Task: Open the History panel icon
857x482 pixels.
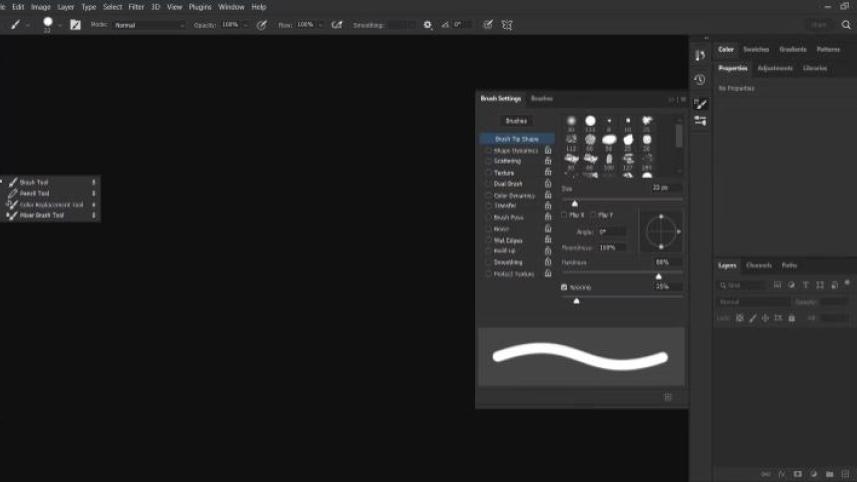Action: 700,80
